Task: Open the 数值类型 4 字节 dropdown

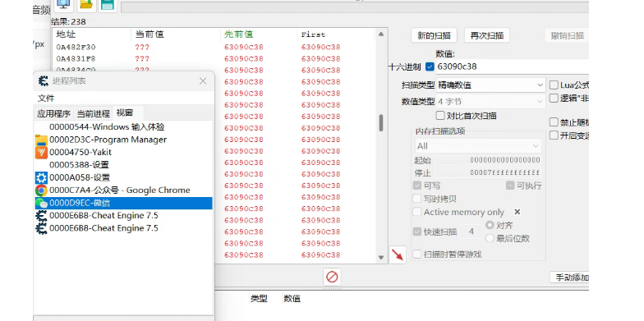Action: [490, 102]
